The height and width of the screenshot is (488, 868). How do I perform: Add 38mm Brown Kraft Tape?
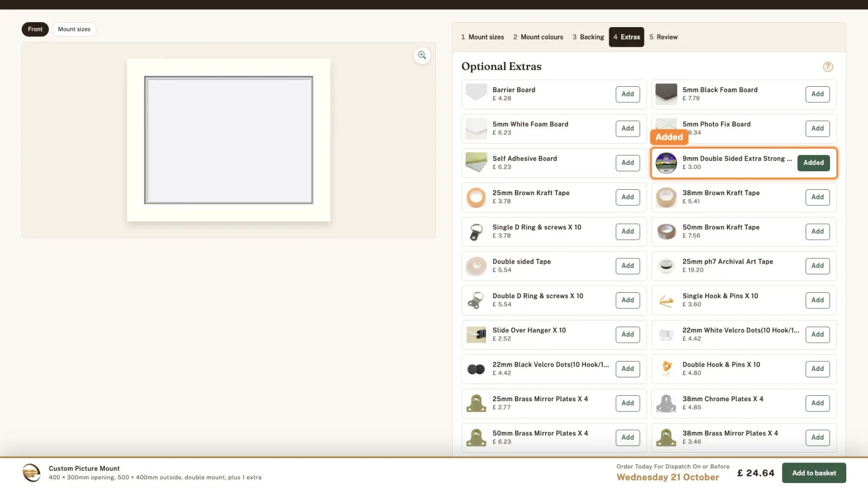[818, 197]
